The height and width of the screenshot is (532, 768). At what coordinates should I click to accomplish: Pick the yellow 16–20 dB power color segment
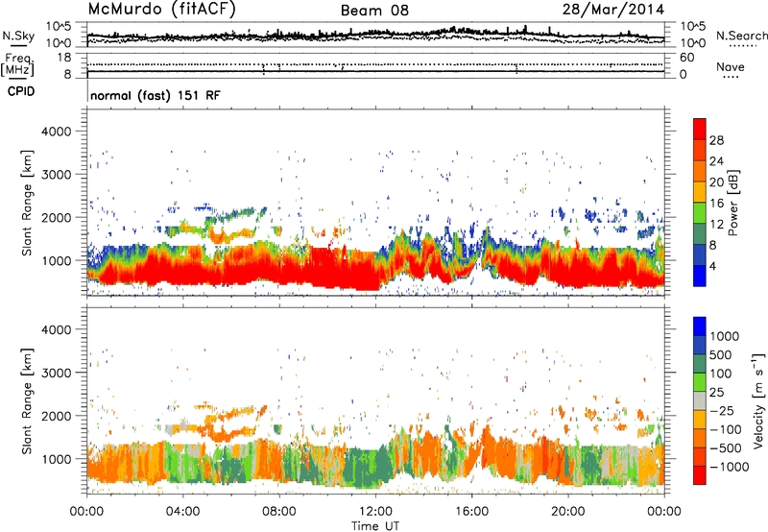point(700,192)
